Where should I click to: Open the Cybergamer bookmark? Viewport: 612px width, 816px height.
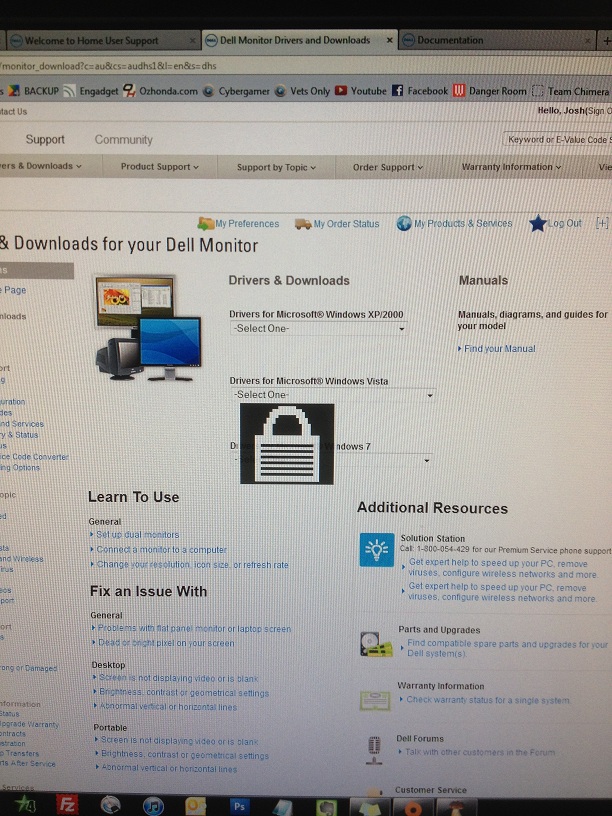(236, 91)
